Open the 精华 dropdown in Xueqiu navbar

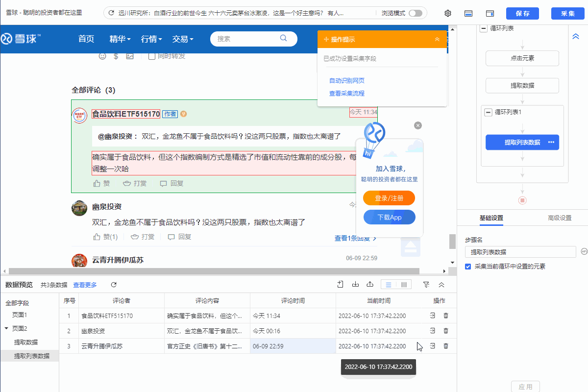tap(120, 39)
